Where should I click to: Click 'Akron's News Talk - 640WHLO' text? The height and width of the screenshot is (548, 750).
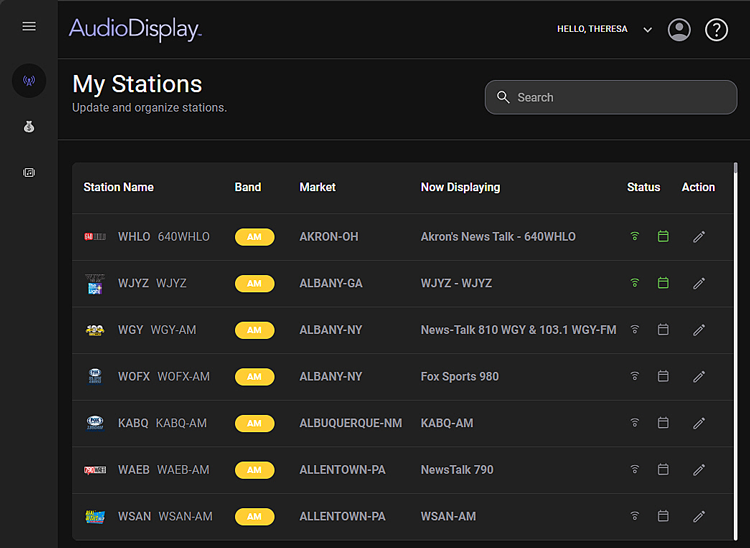[498, 237]
